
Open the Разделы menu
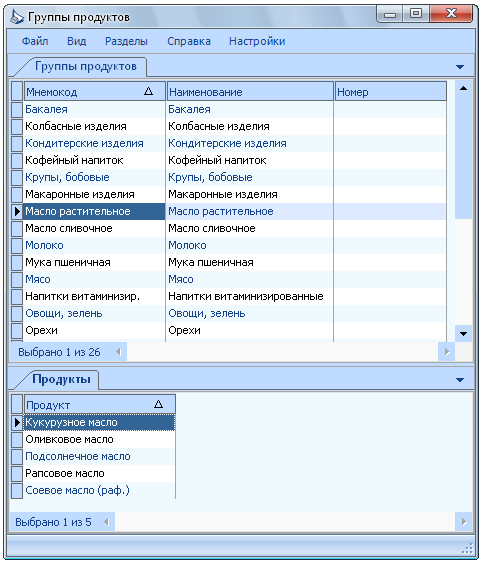(126, 41)
